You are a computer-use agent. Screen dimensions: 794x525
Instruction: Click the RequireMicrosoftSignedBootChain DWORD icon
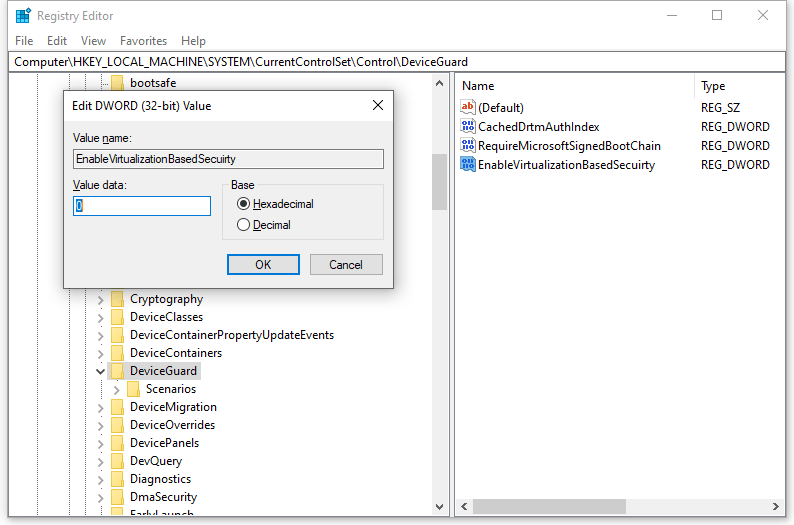click(x=467, y=145)
